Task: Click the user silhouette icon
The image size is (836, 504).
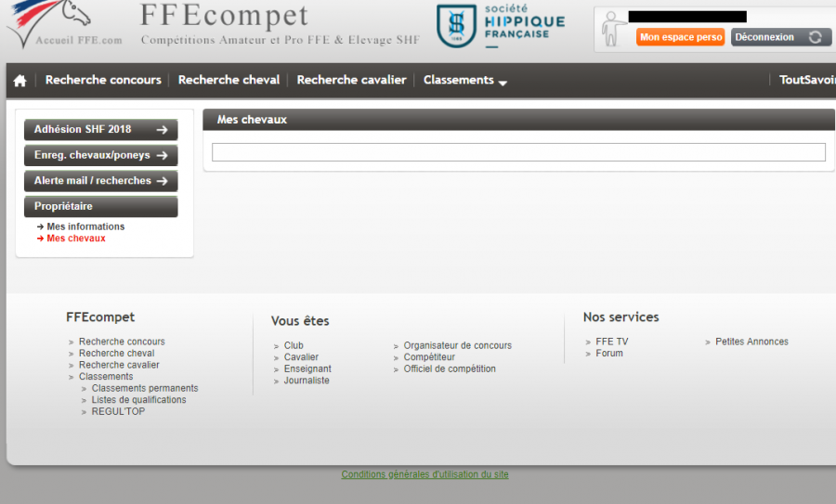Action: click(612, 29)
